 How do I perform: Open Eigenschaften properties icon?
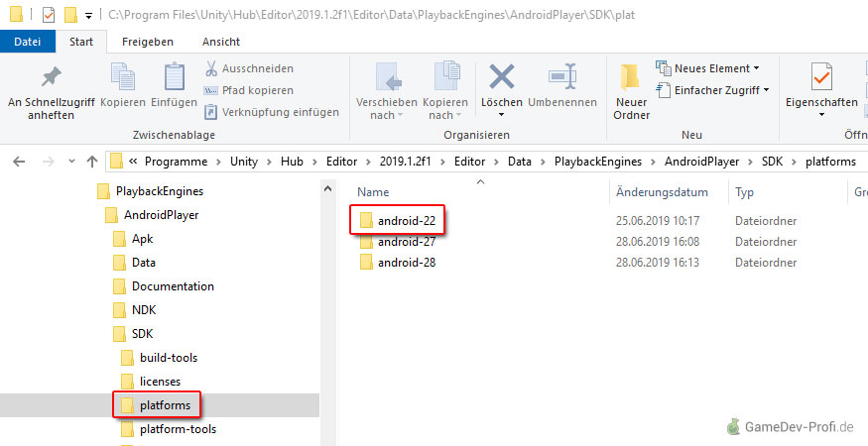820,77
